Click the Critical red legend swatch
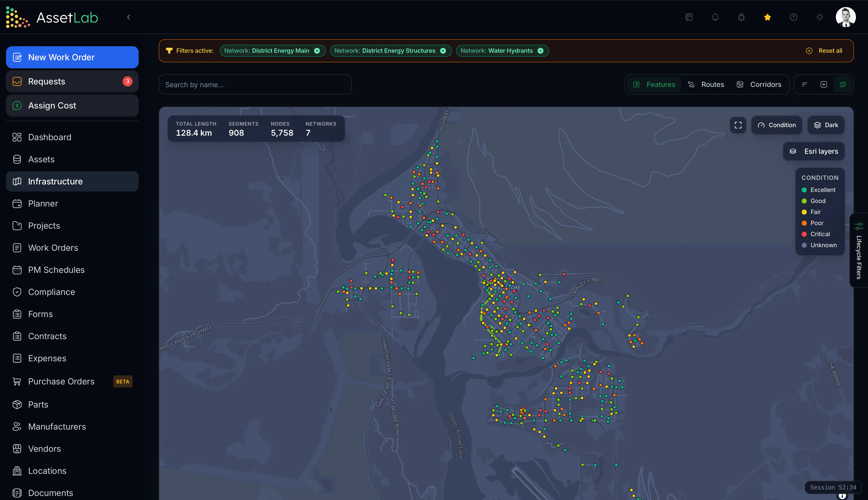 [804, 234]
